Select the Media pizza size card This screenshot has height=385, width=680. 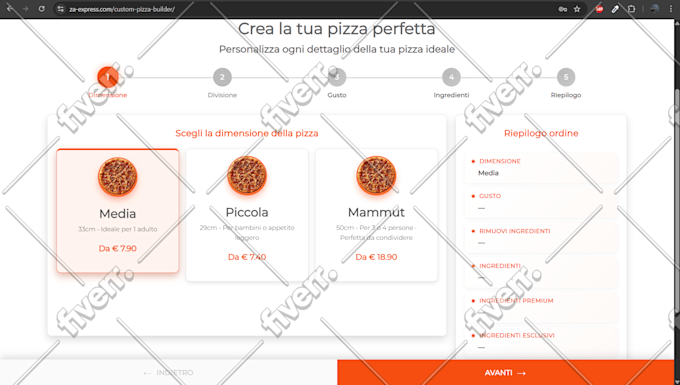pyautogui.click(x=118, y=211)
